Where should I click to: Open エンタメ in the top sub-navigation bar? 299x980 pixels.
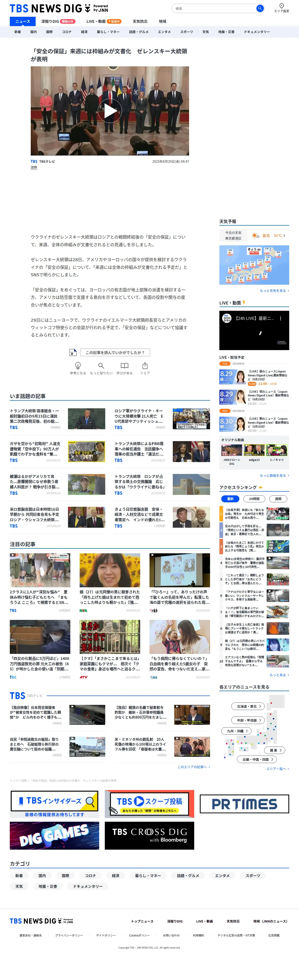coord(164,32)
